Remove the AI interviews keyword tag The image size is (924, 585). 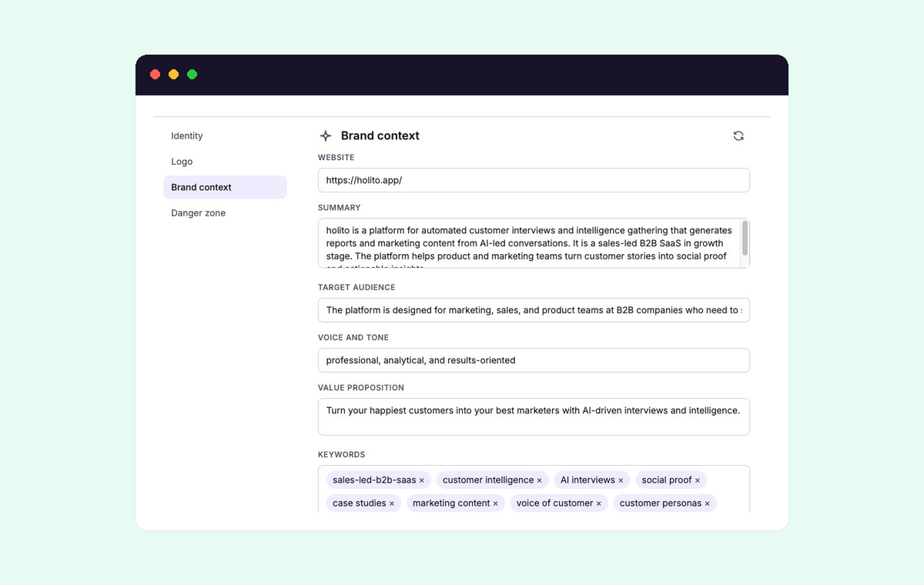pos(621,480)
